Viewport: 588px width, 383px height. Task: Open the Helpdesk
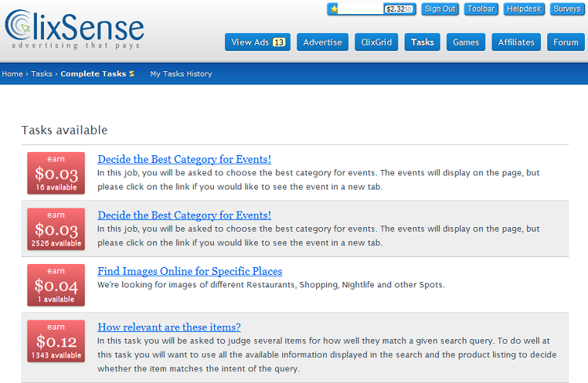click(524, 9)
